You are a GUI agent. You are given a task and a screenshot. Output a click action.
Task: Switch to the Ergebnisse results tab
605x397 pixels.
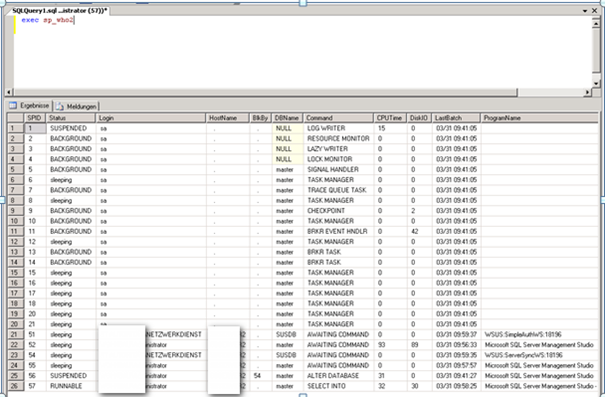click(30, 106)
